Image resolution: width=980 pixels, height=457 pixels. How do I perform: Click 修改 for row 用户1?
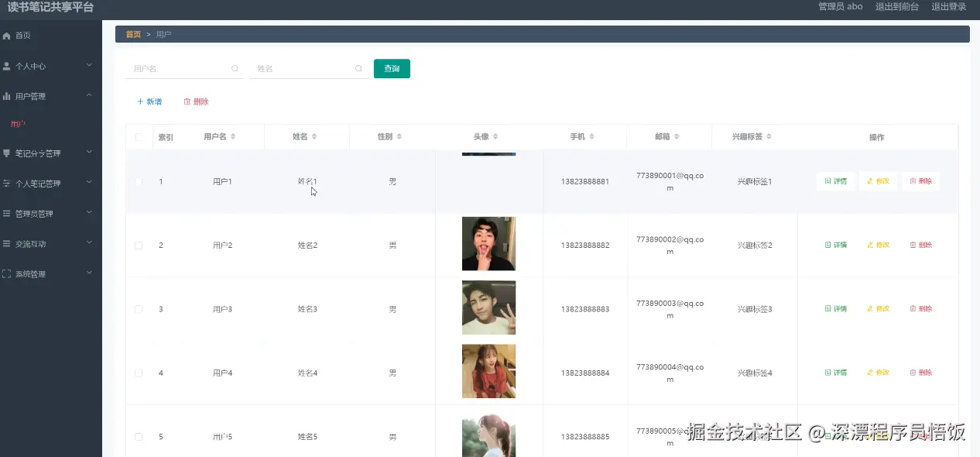[878, 181]
